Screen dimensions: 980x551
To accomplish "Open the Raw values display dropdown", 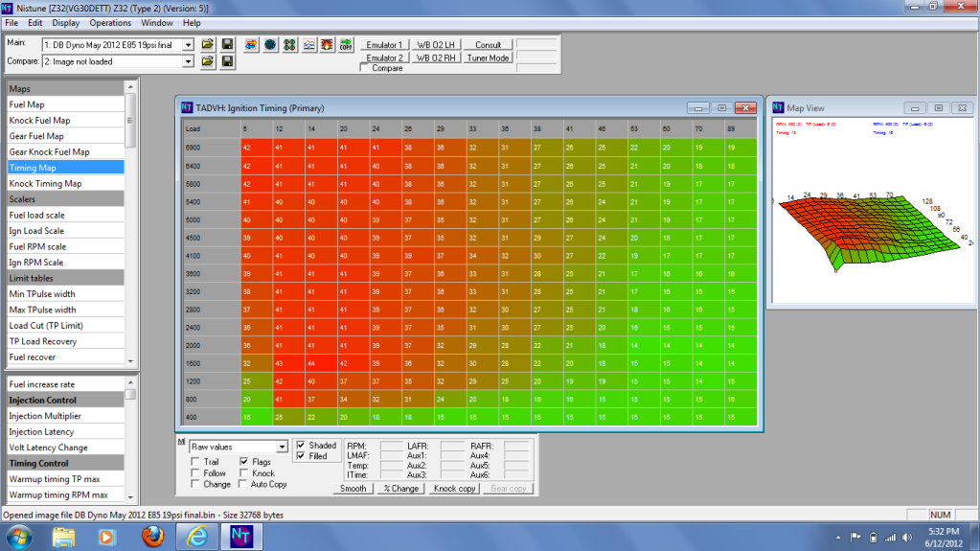I will tap(281, 447).
